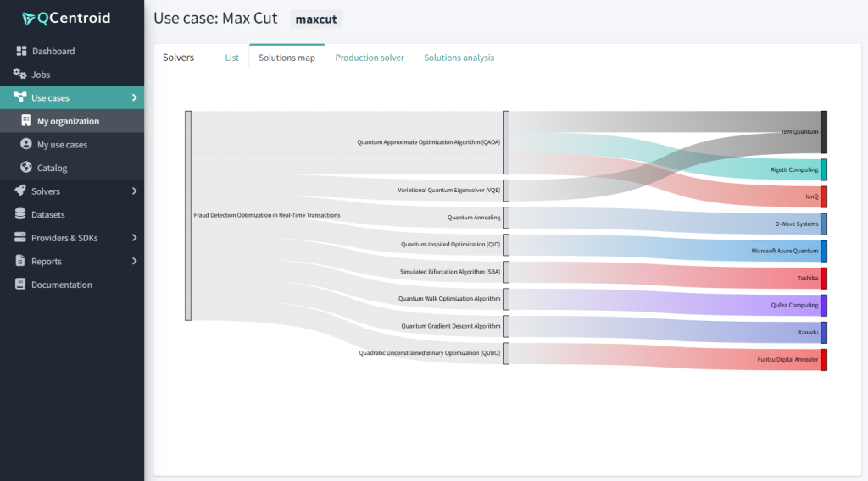Click the D-Wave Systems provider label
This screenshot has height=481, width=868.
tap(796, 224)
